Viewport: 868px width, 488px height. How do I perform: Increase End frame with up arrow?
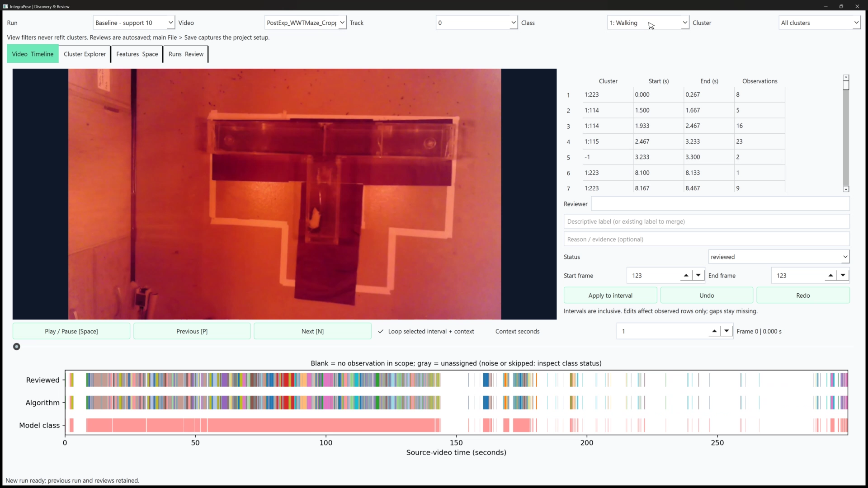pos(830,275)
